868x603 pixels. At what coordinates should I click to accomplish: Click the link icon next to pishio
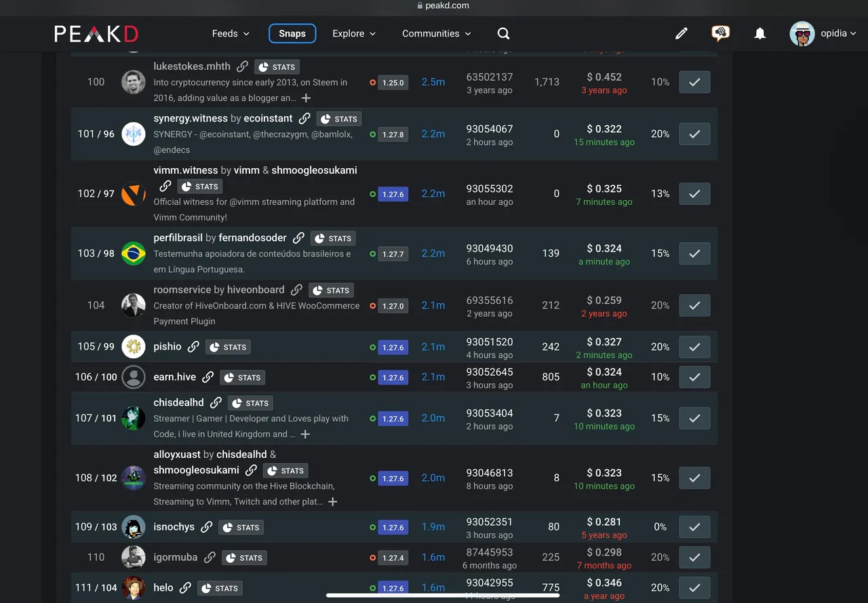pyautogui.click(x=193, y=347)
